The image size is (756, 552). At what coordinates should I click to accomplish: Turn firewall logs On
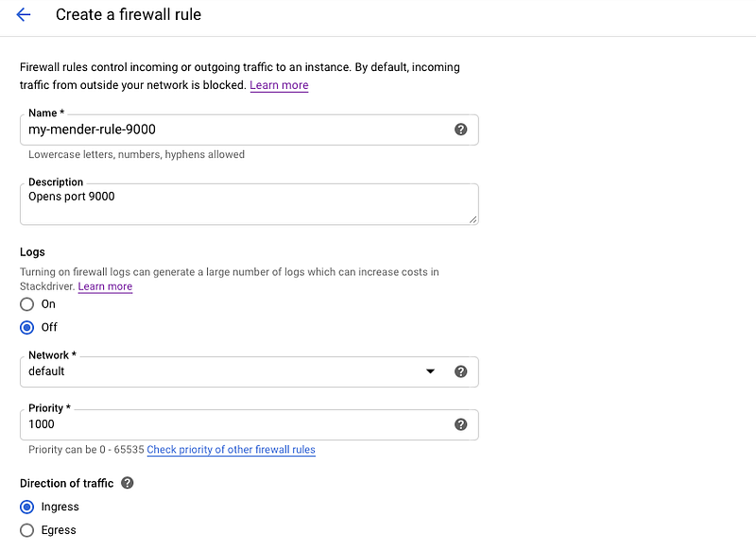27,304
